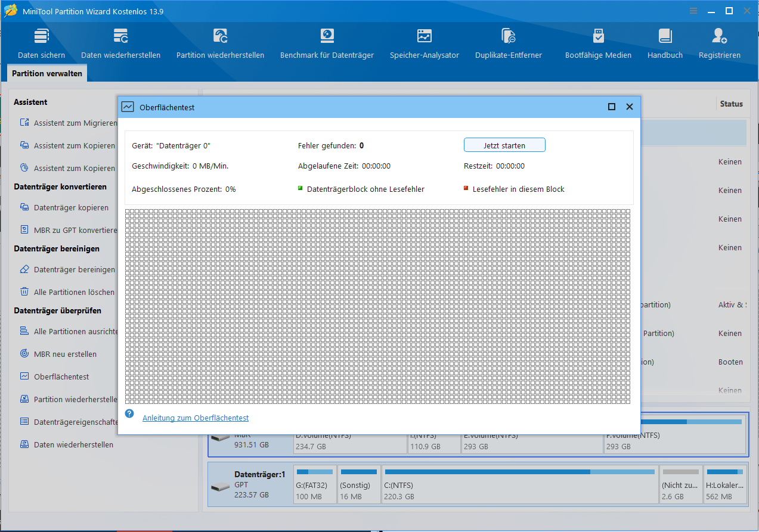Open Anleitung zum Oberflächentest link
Viewport: 759px width, 532px height.
(196, 418)
